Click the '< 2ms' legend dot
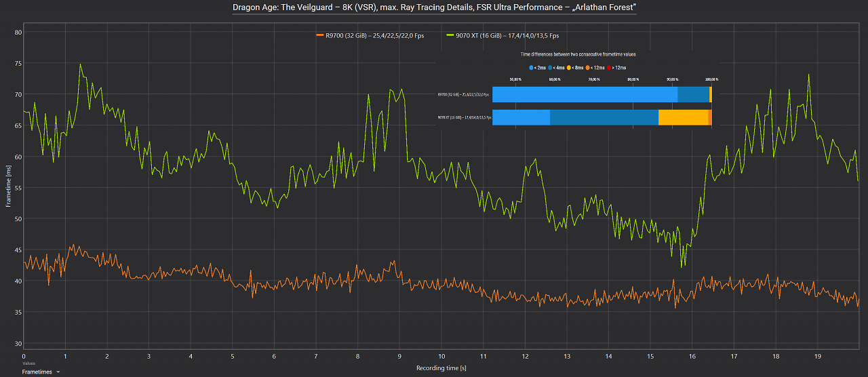The image size is (868, 377). 531,68
